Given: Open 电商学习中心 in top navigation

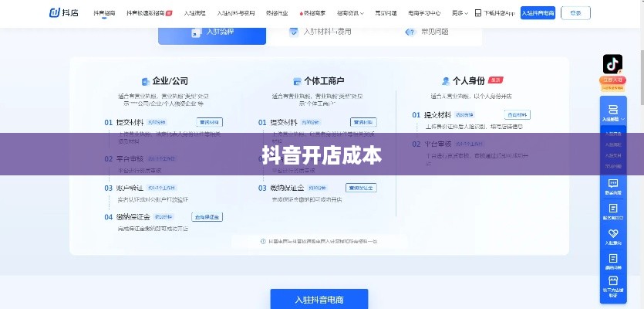Looking at the screenshot, I should point(424,13).
